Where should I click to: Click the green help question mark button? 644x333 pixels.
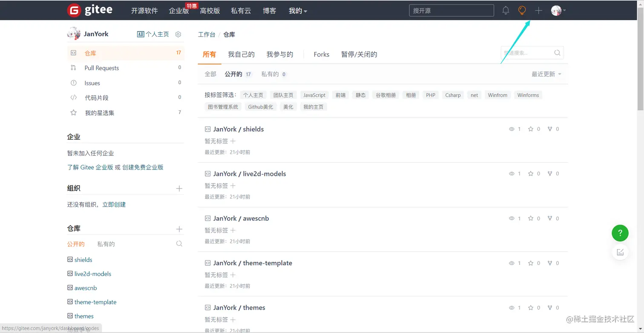[620, 233]
